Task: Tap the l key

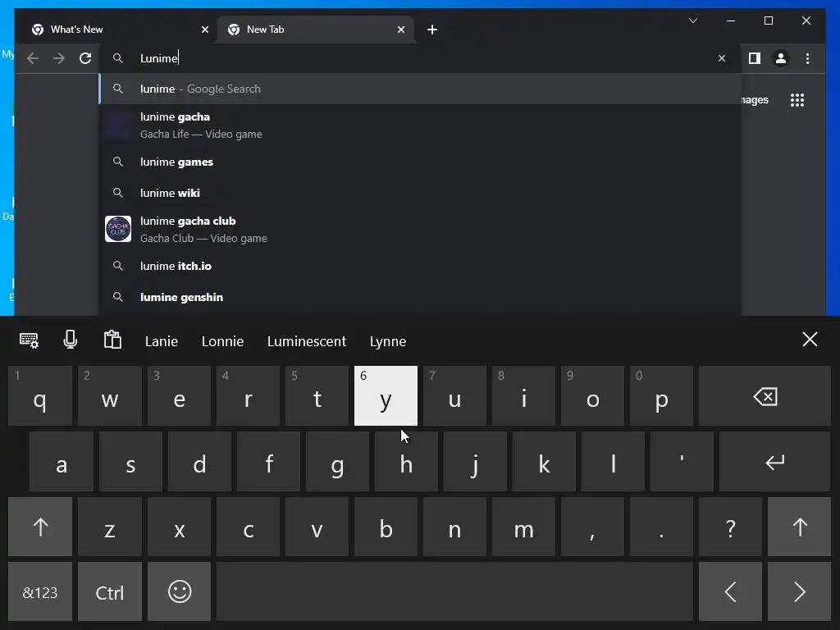Action: tap(613, 461)
